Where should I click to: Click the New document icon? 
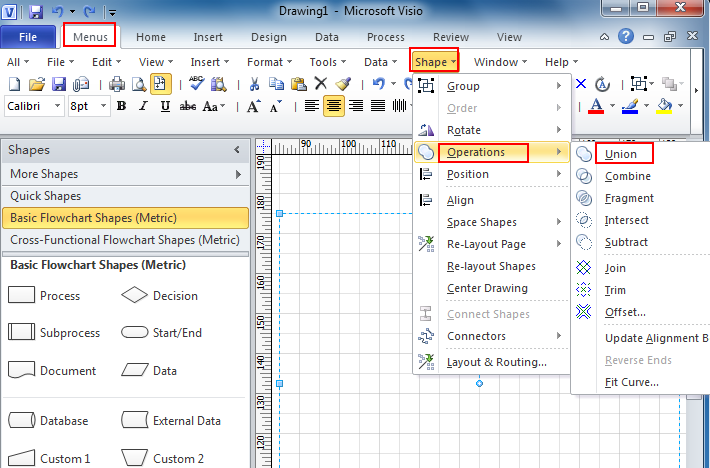click(15, 84)
